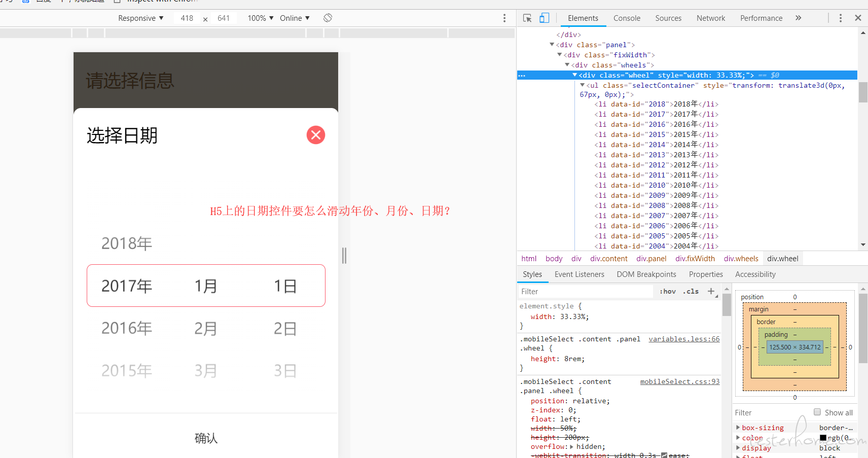This screenshot has width=868, height=458.
Task: Switch to the Performance tab
Action: coord(762,18)
